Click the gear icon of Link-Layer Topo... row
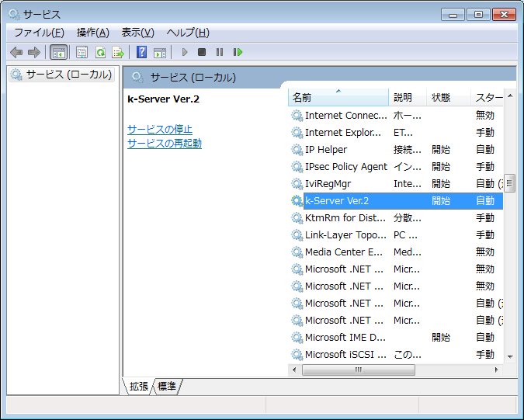 (x=297, y=235)
